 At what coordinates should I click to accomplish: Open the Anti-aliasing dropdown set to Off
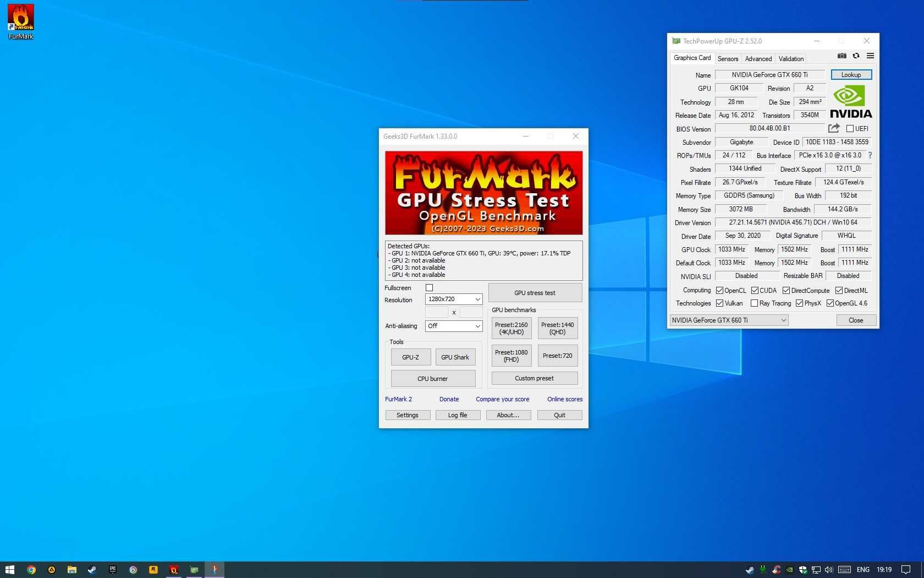point(454,326)
